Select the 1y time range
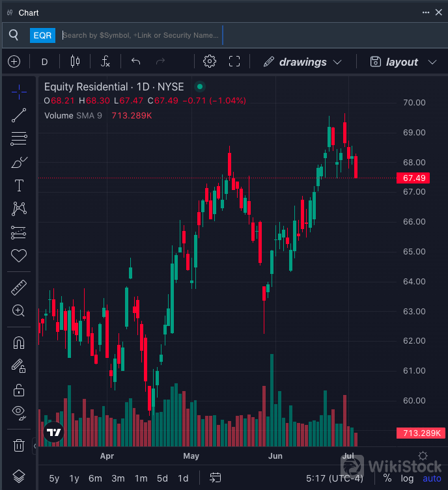This screenshot has height=490, width=448. point(74,478)
